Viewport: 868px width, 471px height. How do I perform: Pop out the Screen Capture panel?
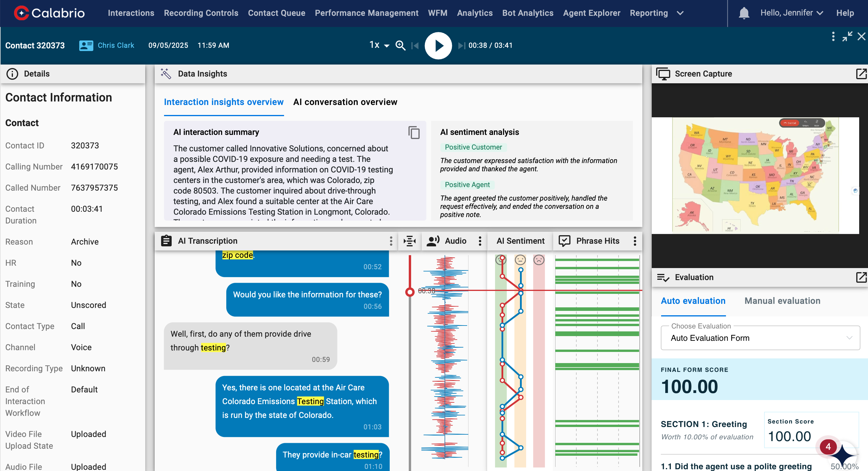click(861, 74)
